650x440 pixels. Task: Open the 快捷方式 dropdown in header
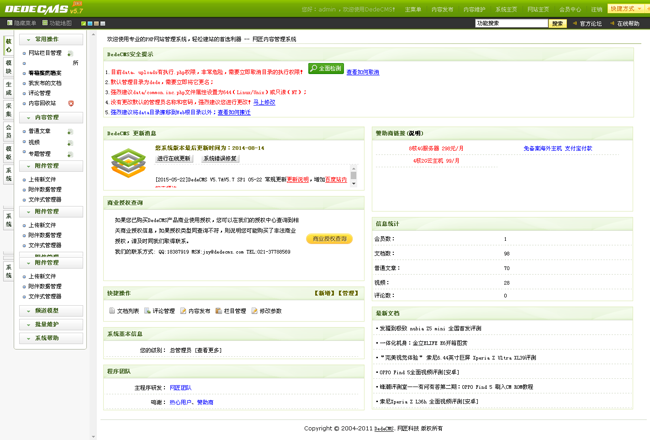point(626,9)
